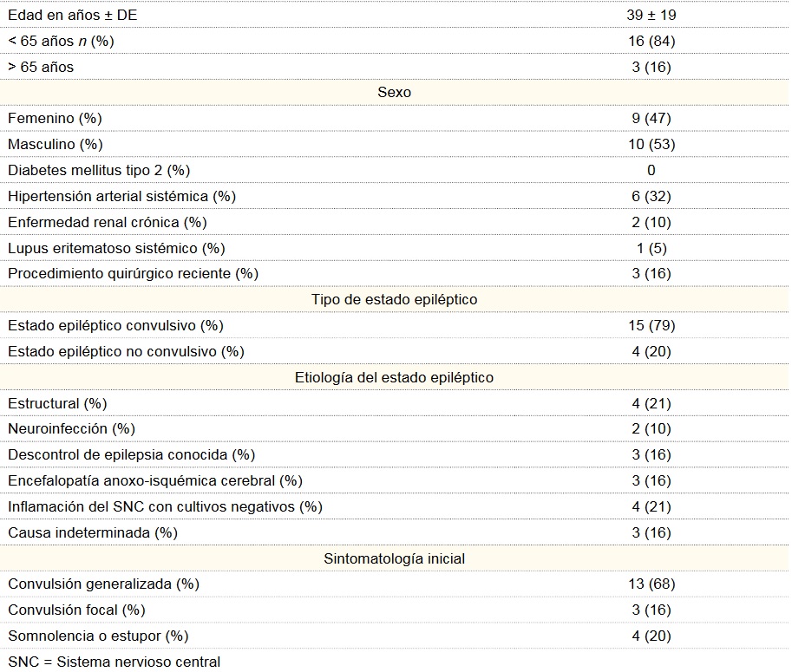Select the 'Enfermedad renal crónica (%)' label
This screenshot has width=792, height=672.
click(108, 222)
